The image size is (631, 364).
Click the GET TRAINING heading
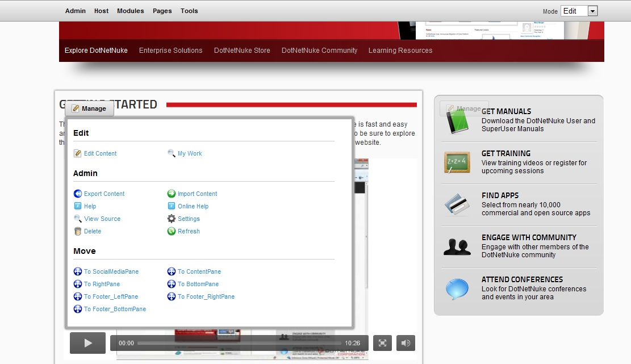pyautogui.click(x=506, y=153)
